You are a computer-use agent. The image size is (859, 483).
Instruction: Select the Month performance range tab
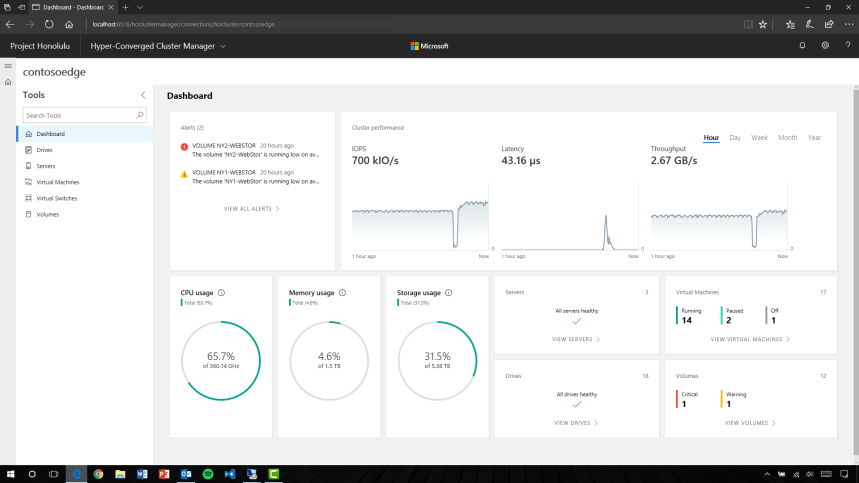(x=788, y=137)
